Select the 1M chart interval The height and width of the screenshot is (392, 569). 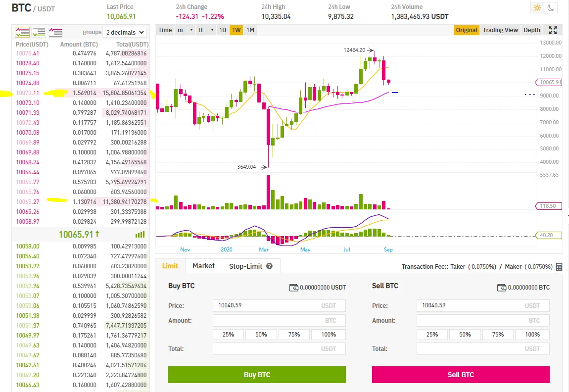click(x=250, y=30)
